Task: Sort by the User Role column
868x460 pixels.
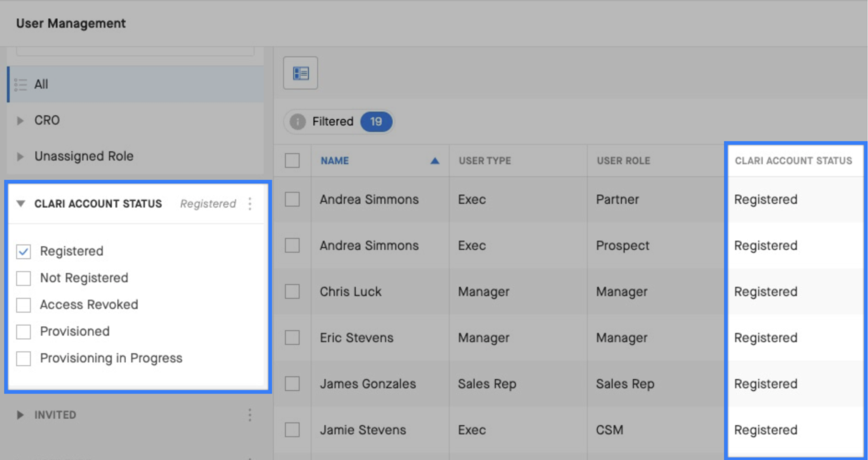Action: click(x=623, y=161)
